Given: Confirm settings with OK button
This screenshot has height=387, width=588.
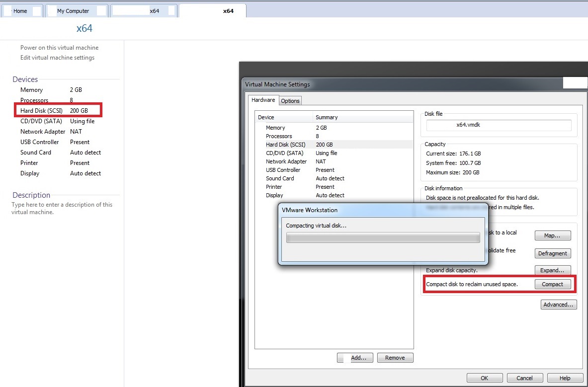Looking at the screenshot, I should 485,378.
